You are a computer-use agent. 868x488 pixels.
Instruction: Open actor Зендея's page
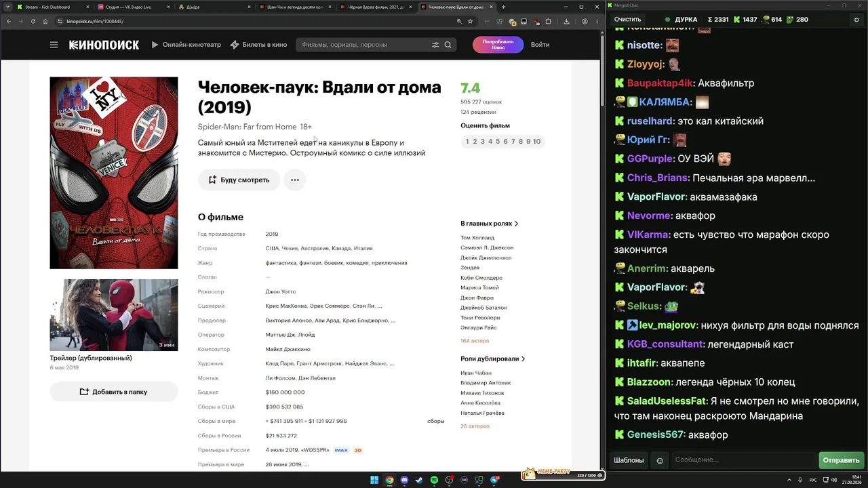click(470, 268)
